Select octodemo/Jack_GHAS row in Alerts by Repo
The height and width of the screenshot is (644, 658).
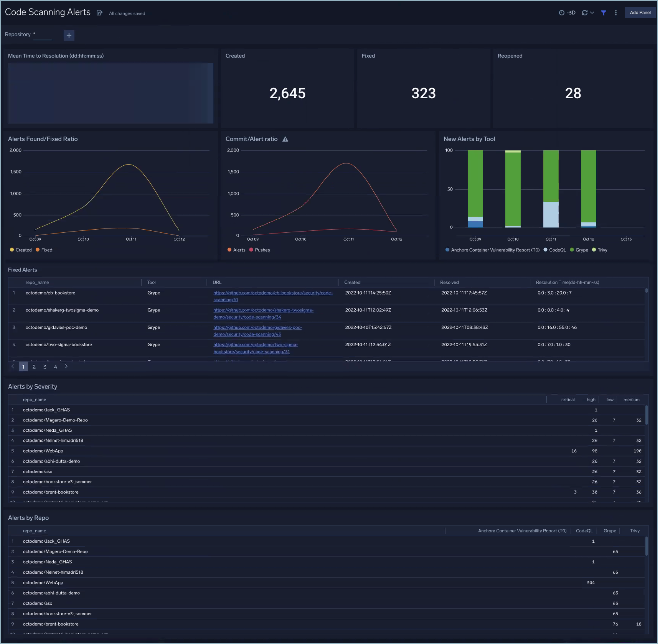(x=327, y=541)
